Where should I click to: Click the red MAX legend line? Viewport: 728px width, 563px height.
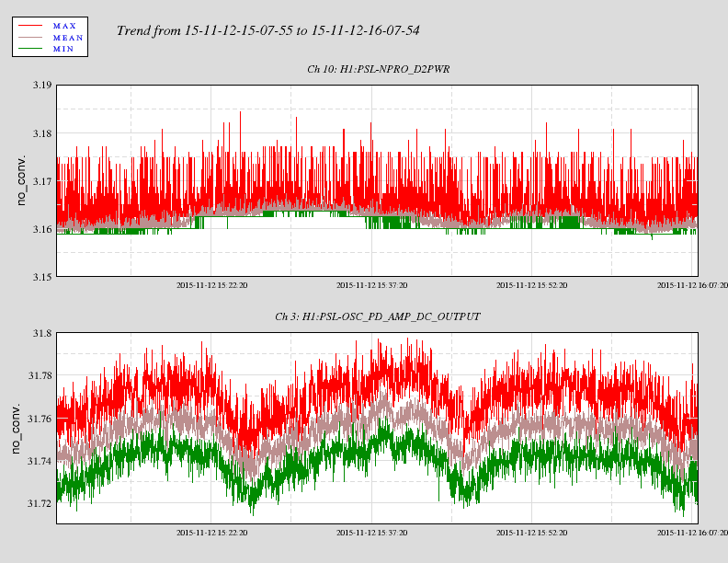coord(30,26)
